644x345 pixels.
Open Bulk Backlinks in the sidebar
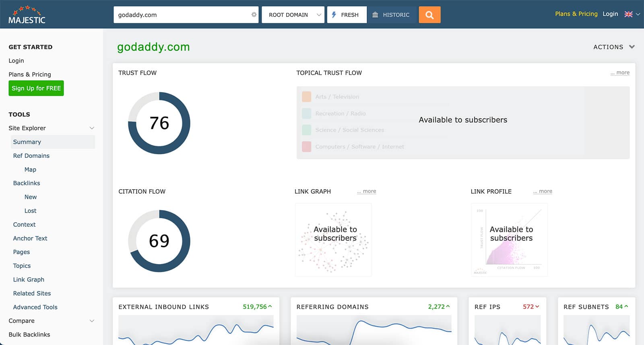[x=29, y=335]
